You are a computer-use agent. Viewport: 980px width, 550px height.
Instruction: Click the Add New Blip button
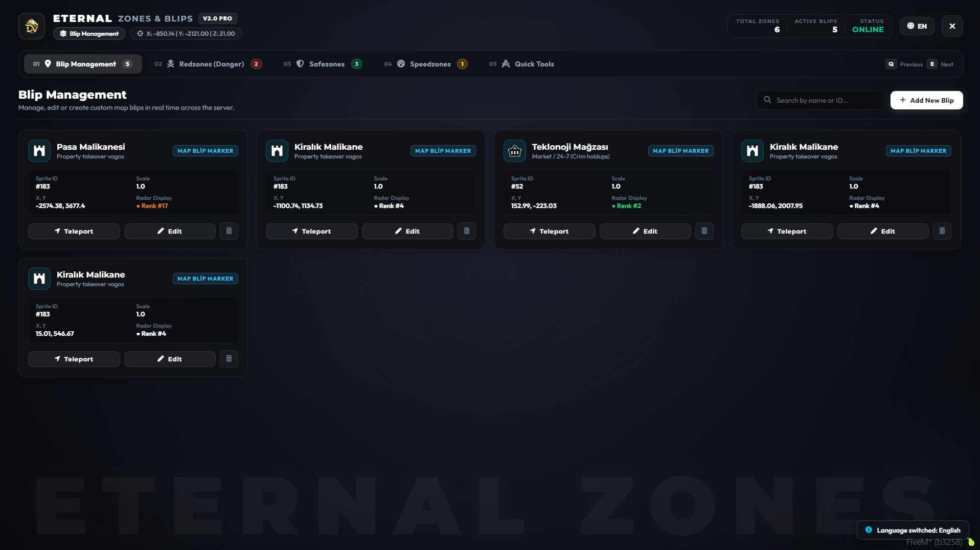[x=926, y=100]
